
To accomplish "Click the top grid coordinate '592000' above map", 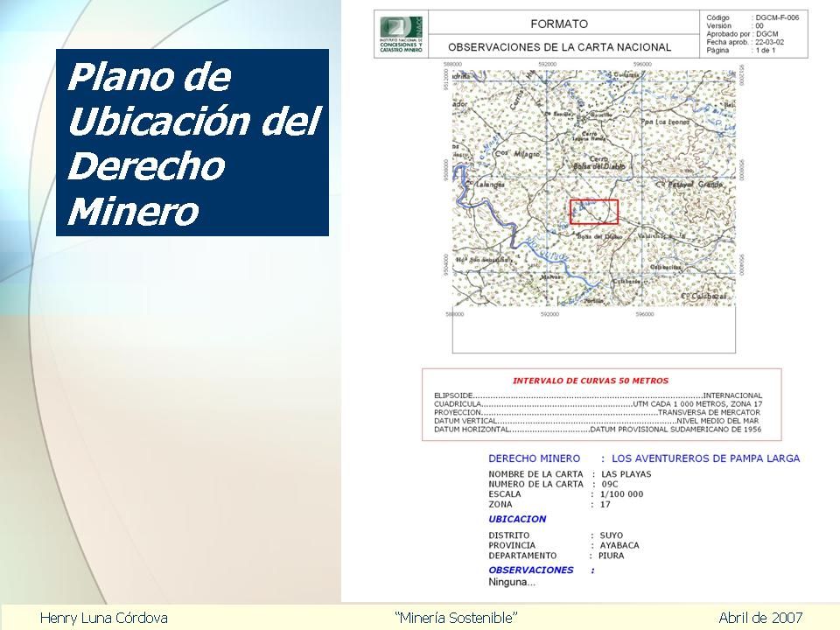I will click(547, 64).
